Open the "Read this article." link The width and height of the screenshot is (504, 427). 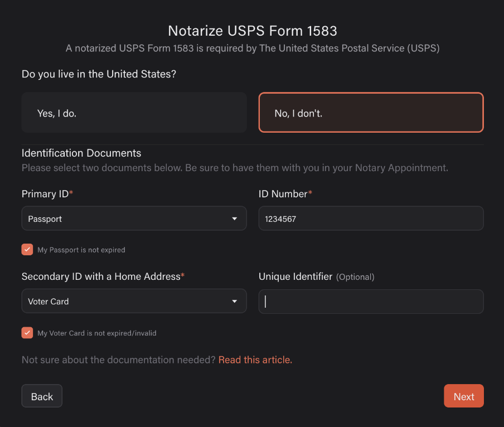(x=255, y=360)
